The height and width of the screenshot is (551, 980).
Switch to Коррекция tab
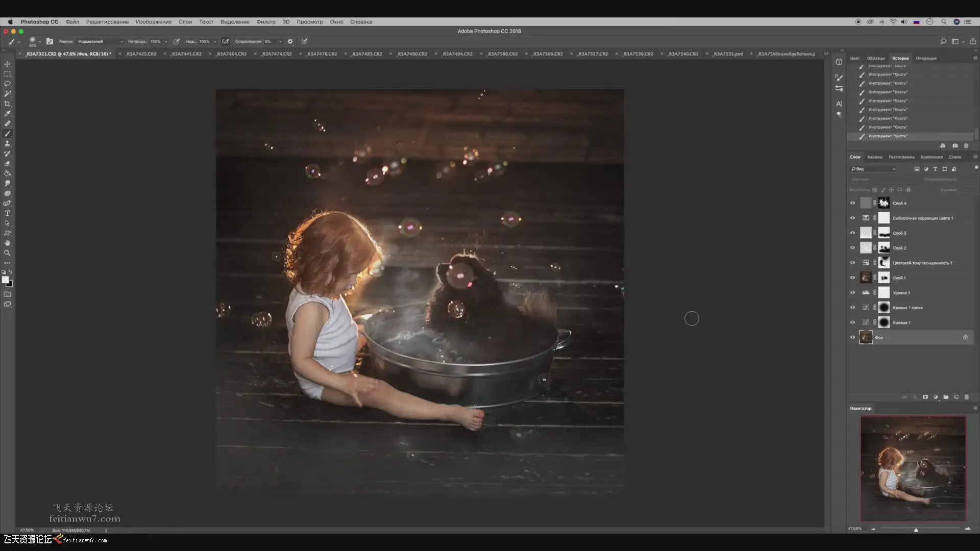point(932,157)
